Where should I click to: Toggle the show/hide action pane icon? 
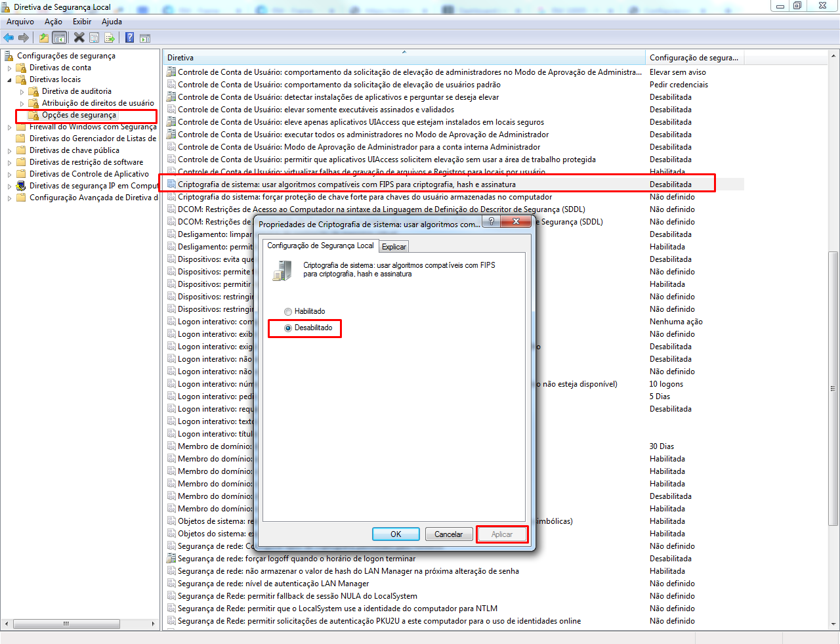145,38
